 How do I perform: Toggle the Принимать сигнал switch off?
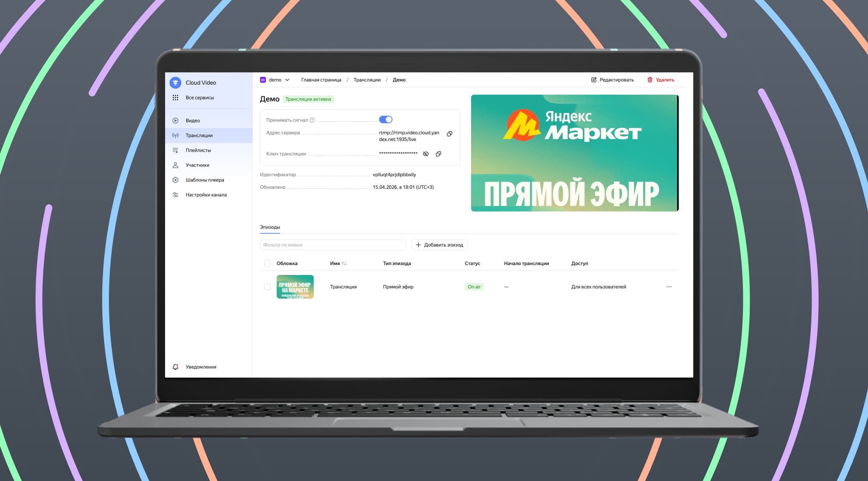coord(385,120)
